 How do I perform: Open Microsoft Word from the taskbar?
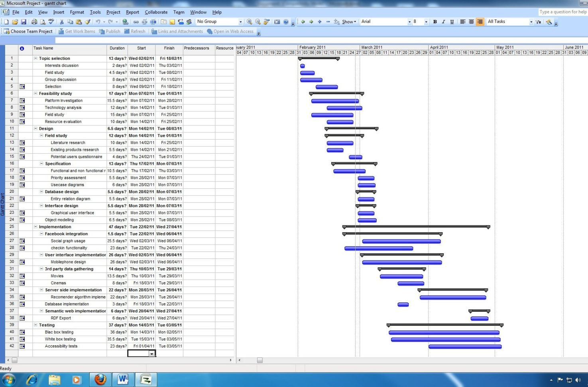[123, 379]
